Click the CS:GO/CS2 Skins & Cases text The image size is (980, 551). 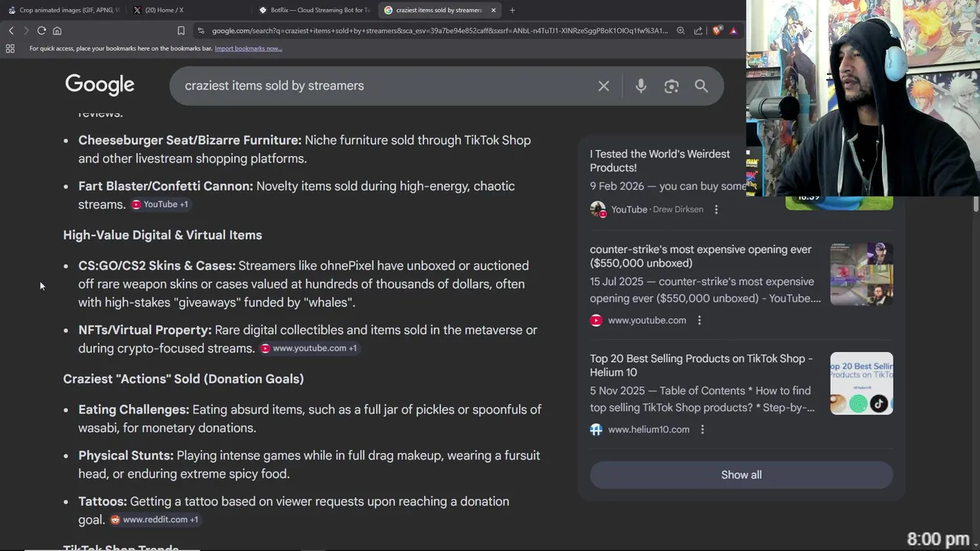coord(157,266)
